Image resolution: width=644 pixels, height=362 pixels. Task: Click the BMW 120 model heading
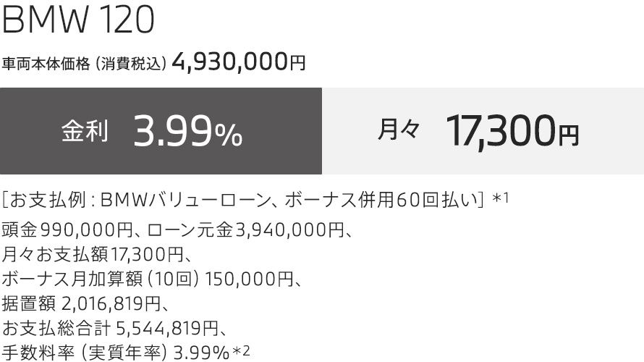click(x=79, y=22)
